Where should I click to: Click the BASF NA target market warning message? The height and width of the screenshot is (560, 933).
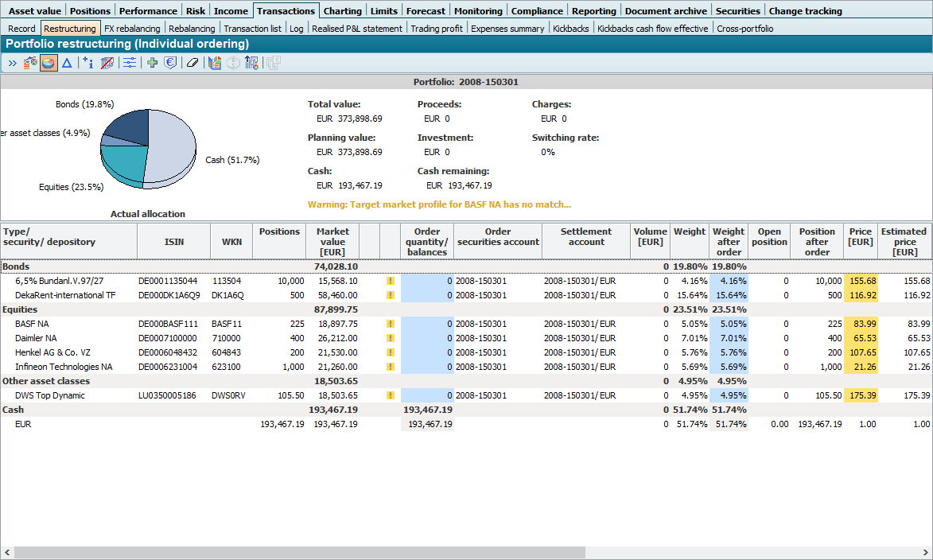tap(439, 204)
